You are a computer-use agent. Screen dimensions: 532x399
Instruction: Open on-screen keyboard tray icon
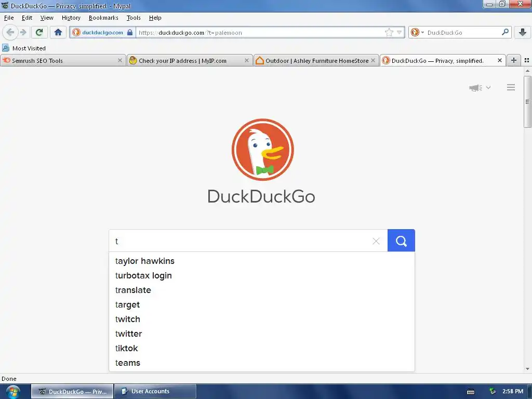[x=471, y=392]
